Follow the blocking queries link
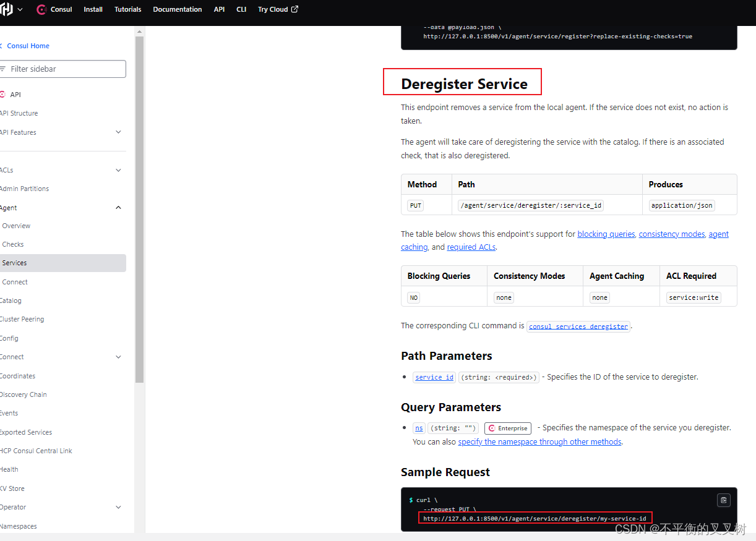Screen dimensions: 756x541 pyautogui.click(x=606, y=234)
